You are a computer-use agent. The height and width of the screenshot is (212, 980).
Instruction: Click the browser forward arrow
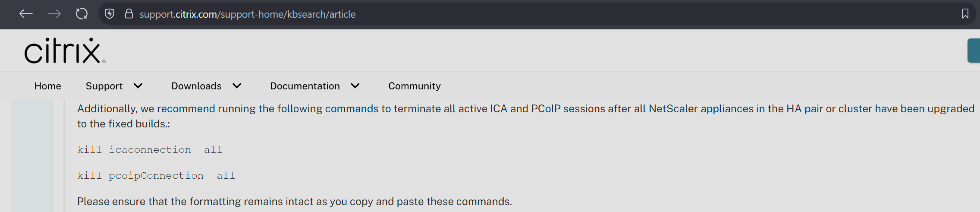pos(54,14)
